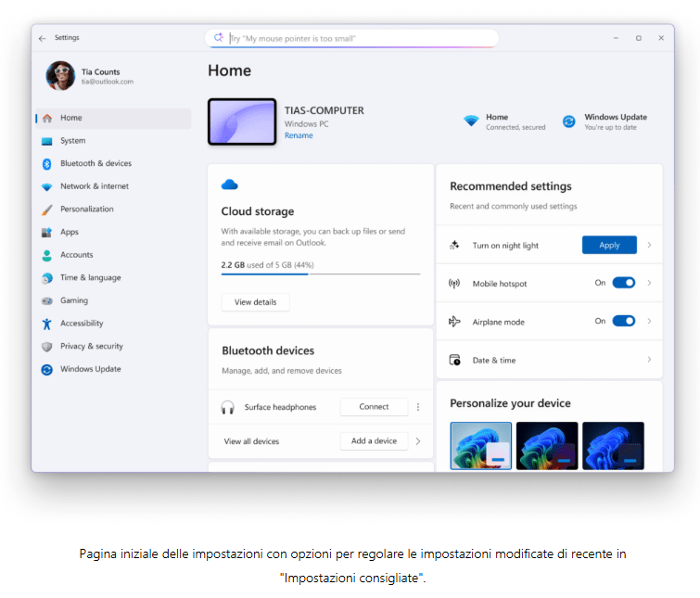Viewport: 700px width, 598px height.
Task: Go to Time & language settings
Action: click(90, 278)
